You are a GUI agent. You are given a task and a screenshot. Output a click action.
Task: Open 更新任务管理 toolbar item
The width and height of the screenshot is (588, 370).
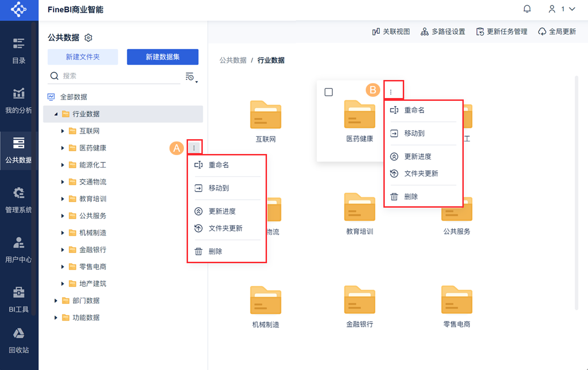click(x=501, y=32)
